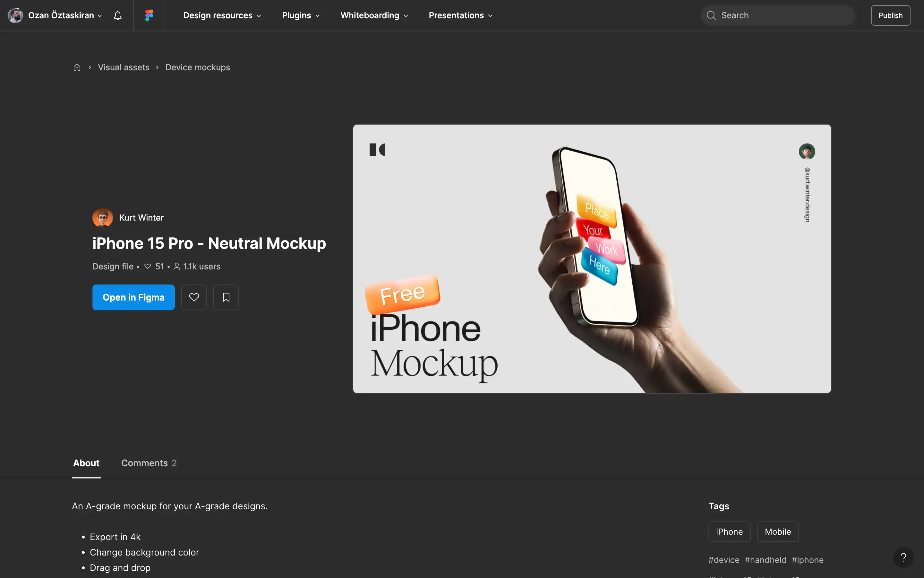Image resolution: width=924 pixels, height=578 pixels.
Task: Go to Device mockups breadcrumb
Action: coord(197,67)
